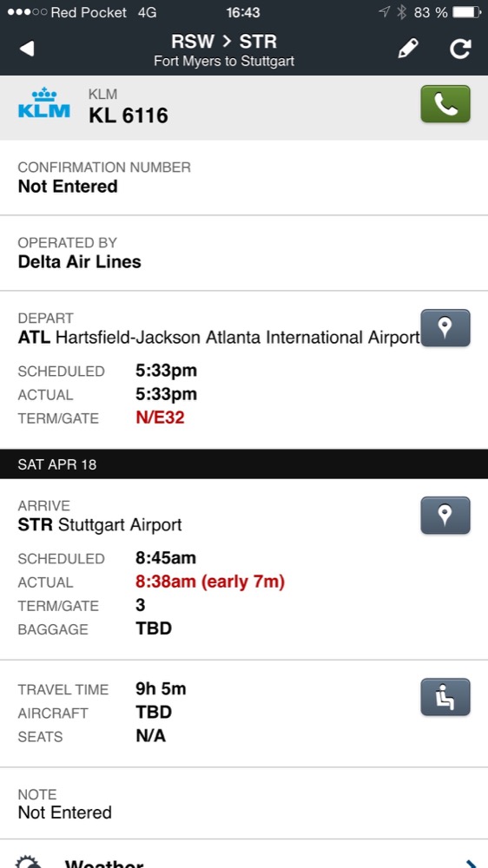Open the seat map icon
488x868 pixels.
pos(445,697)
